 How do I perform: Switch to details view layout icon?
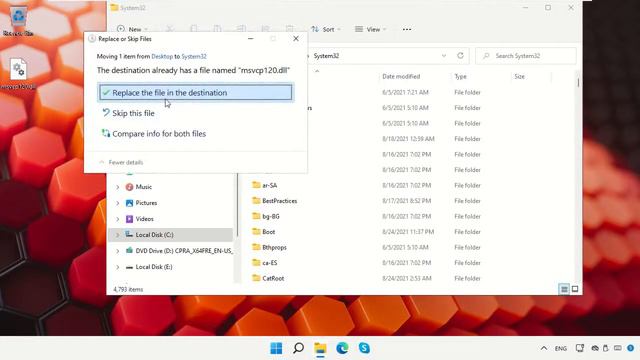click(564, 289)
